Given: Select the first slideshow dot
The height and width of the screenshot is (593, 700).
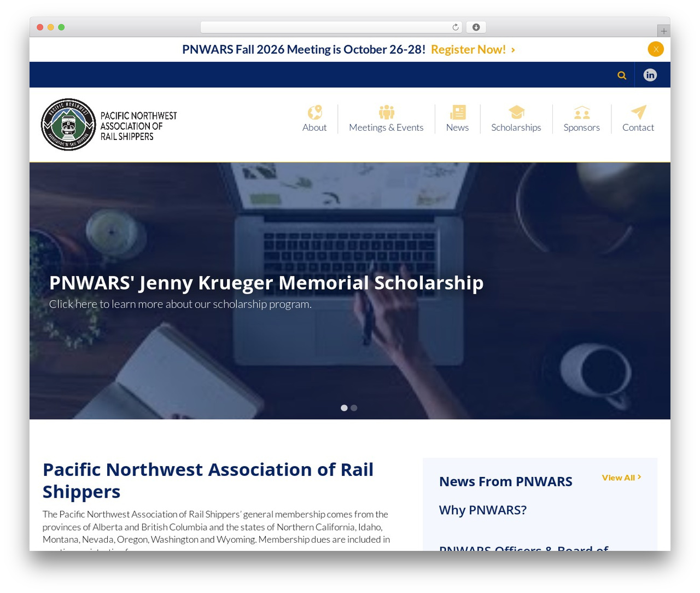Looking at the screenshot, I should [x=344, y=408].
